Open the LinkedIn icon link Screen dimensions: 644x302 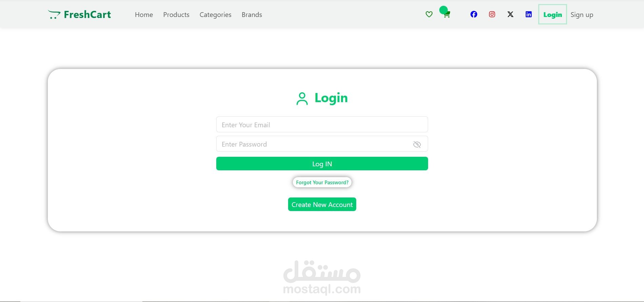pyautogui.click(x=529, y=14)
